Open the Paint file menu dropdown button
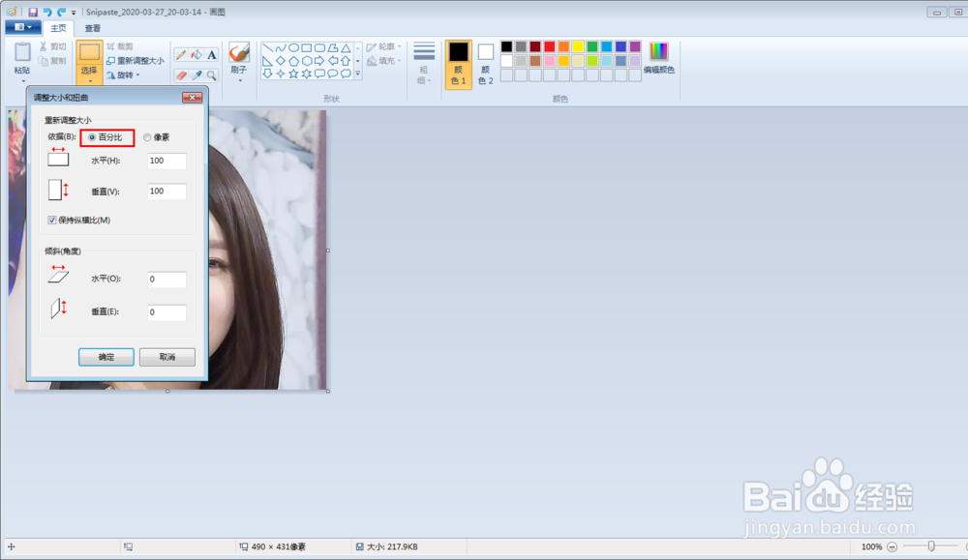Image resolution: width=968 pixels, height=560 pixels. pyautogui.click(x=23, y=28)
